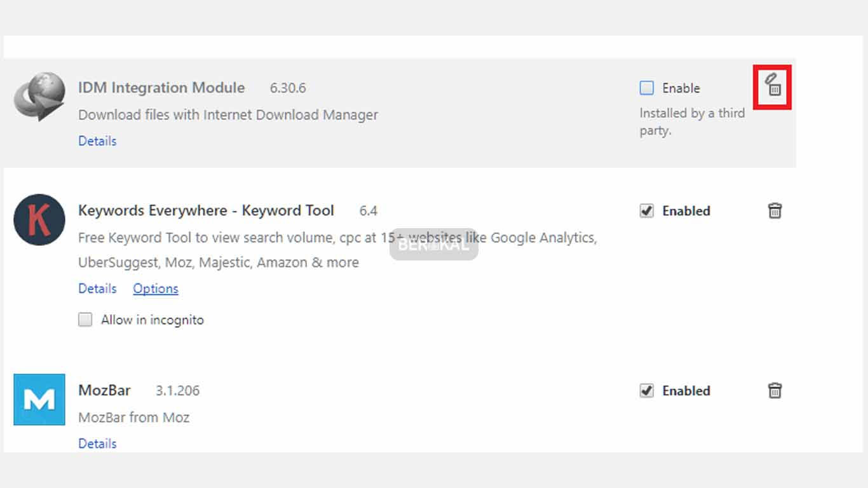Uncheck the Enabled box for MozBar
Image resolution: width=868 pixels, height=488 pixels.
pos(647,391)
